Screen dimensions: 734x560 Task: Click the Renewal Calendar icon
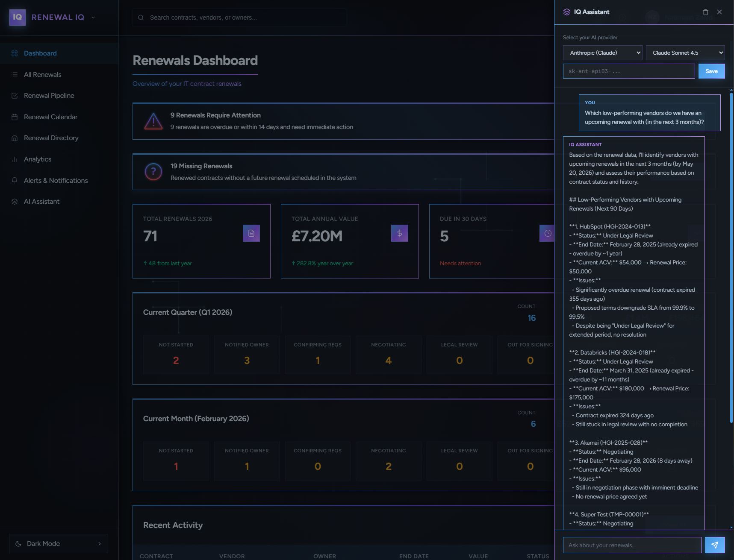(15, 117)
